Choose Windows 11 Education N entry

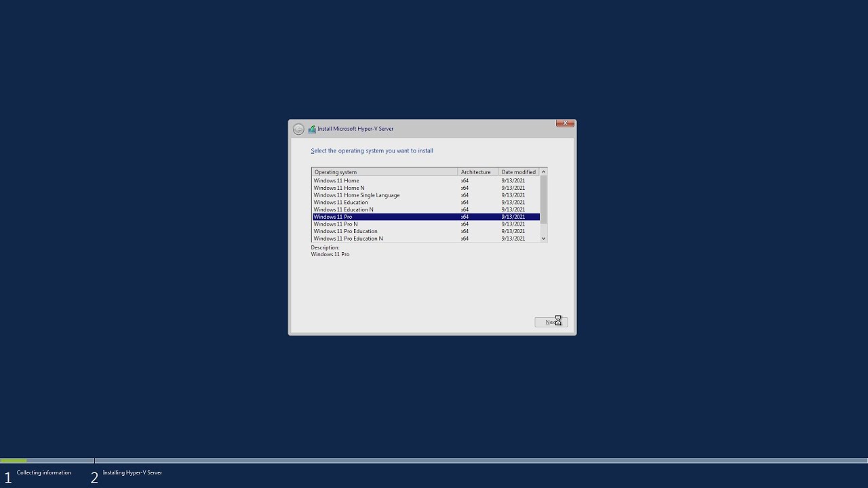pos(426,209)
